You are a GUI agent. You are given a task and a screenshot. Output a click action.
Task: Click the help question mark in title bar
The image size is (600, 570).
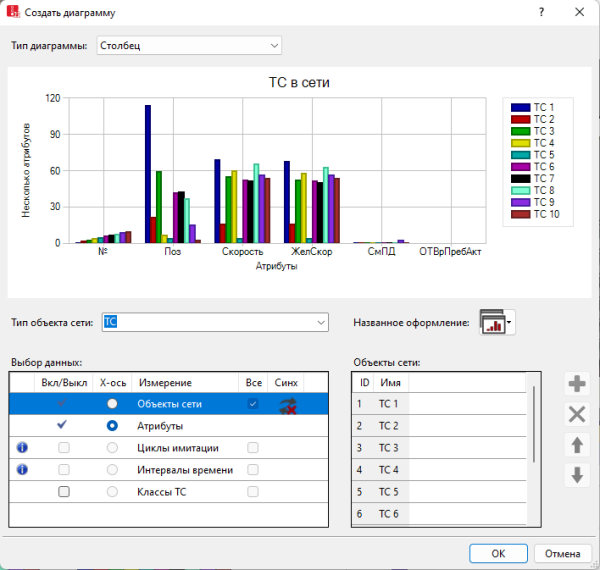541,13
